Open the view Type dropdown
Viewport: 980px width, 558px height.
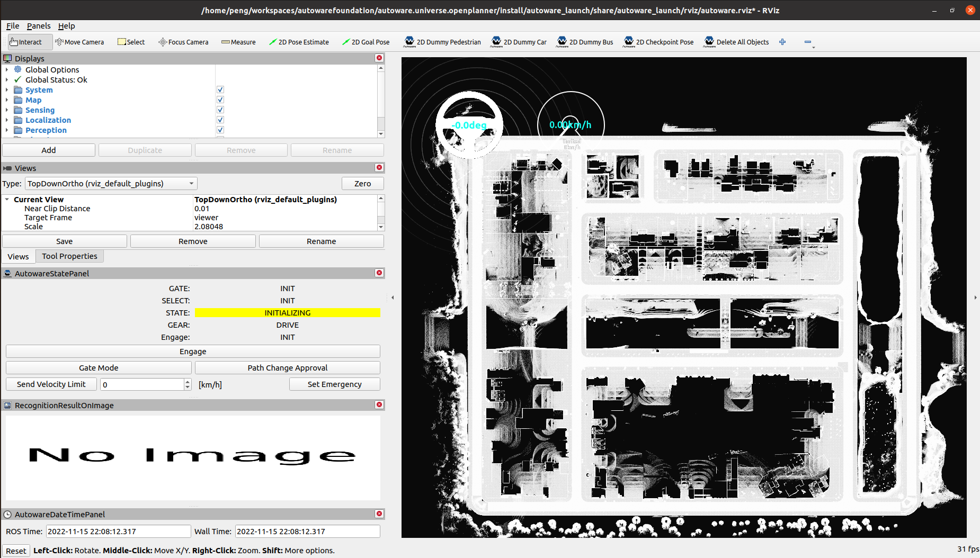point(111,184)
